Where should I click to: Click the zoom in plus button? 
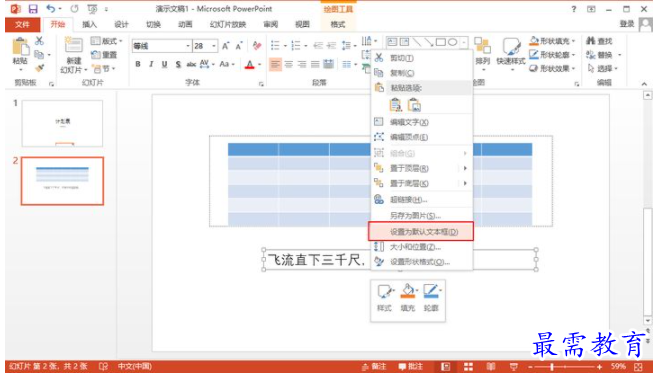599,367
